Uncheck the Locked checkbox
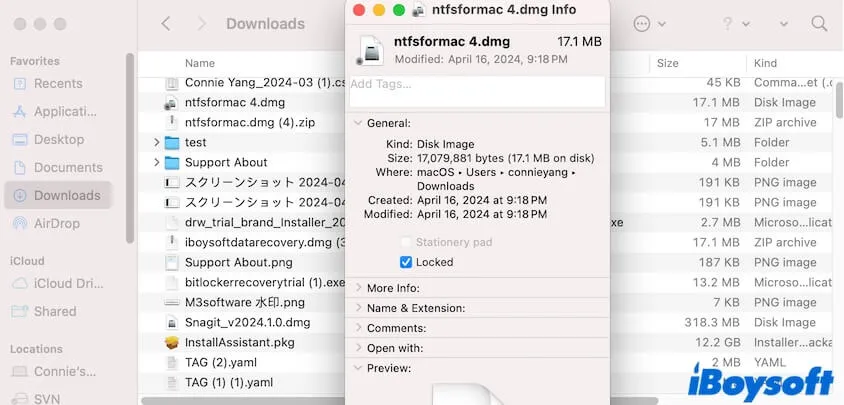The image size is (844, 405). click(x=406, y=262)
